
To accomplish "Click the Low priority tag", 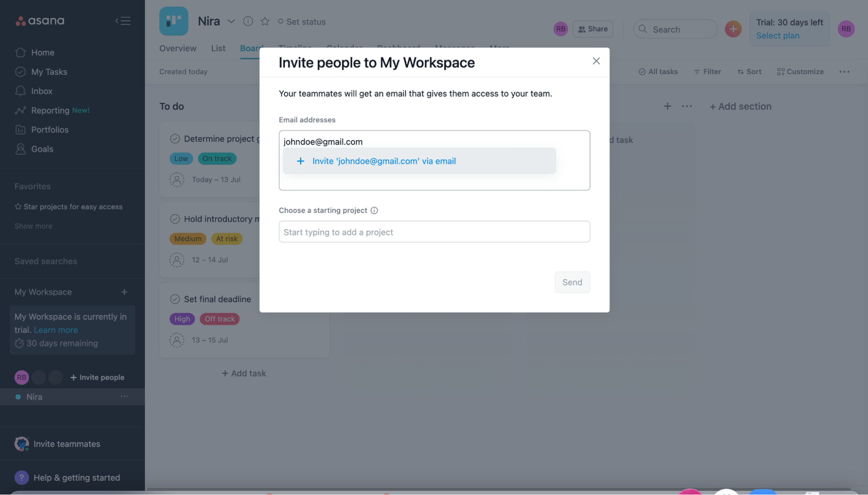I will (x=181, y=159).
